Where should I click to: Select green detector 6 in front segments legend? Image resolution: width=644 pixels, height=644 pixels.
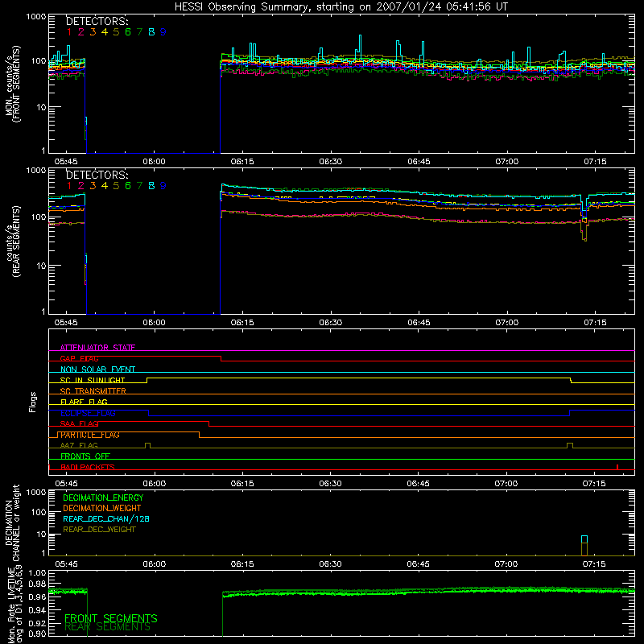tap(128, 31)
